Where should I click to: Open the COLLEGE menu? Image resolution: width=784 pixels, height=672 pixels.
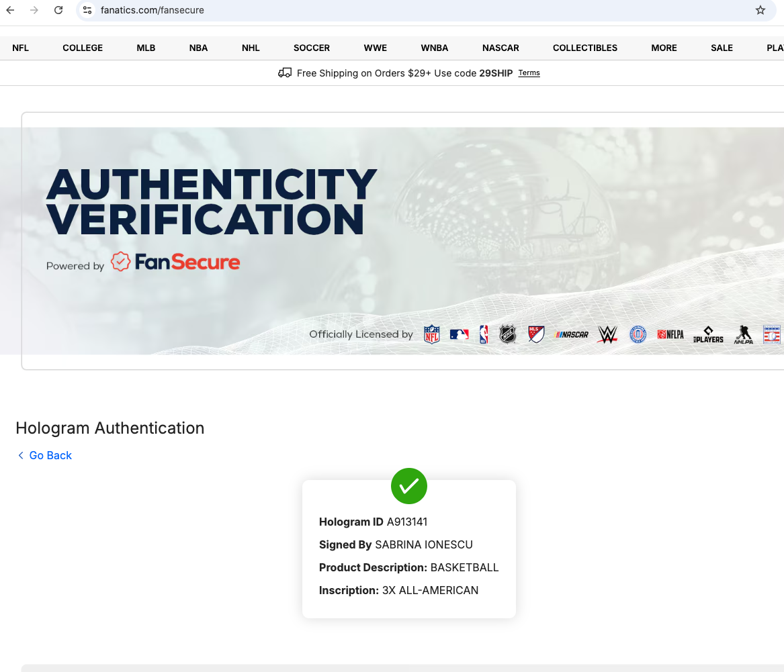click(83, 48)
